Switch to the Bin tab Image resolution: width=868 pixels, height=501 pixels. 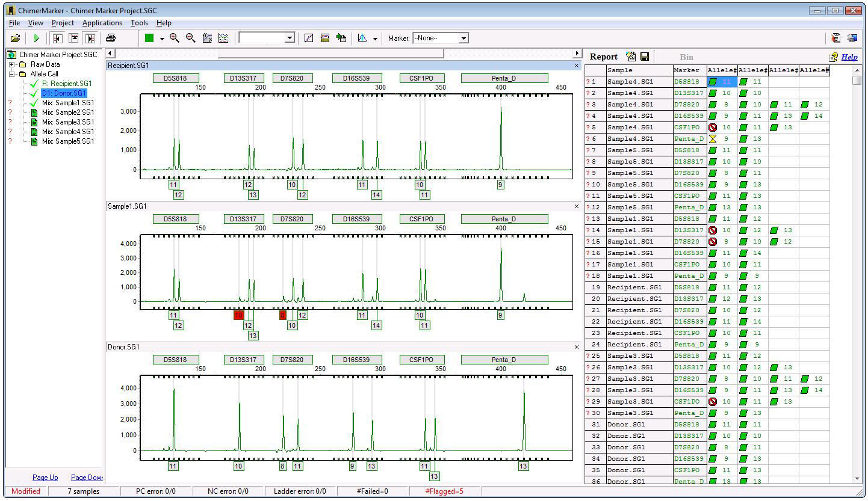pos(686,57)
